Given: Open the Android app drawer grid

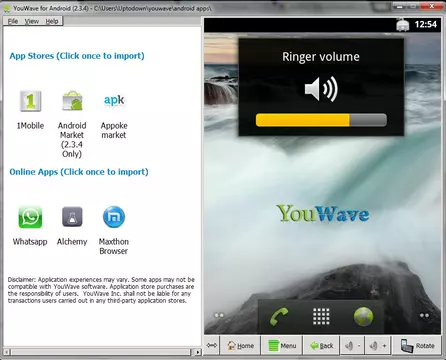Looking at the screenshot, I should pyautogui.click(x=321, y=316).
